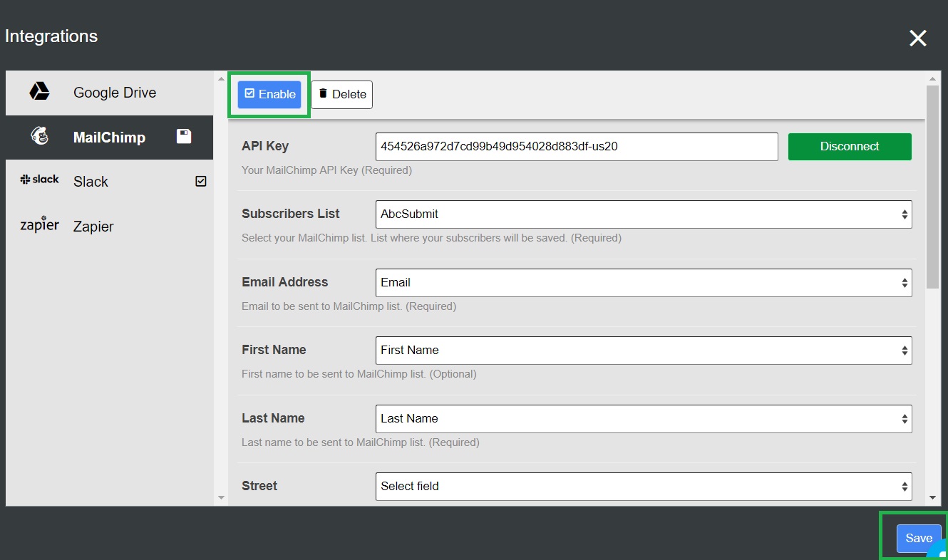Click the MailChimp monkey icon

point(40,137)
